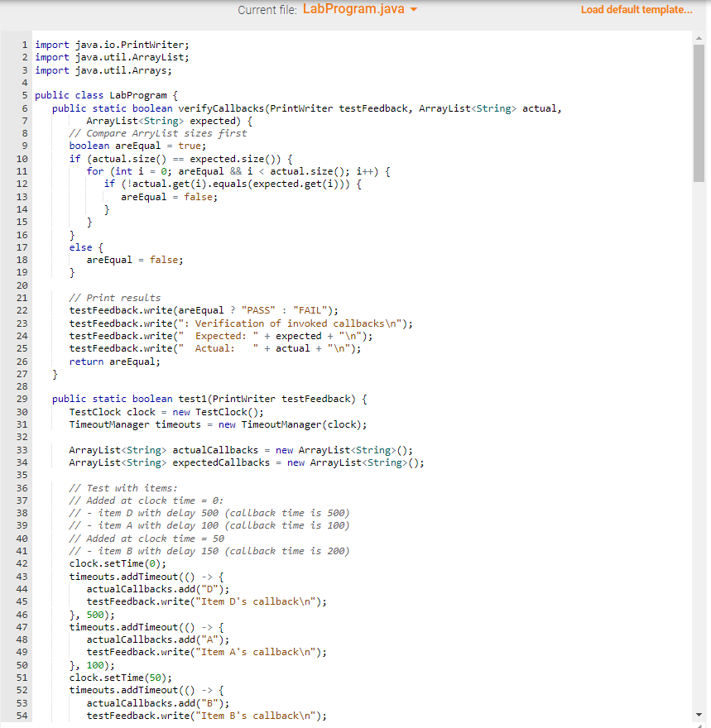The image size is (711, 728).
Task: Select line number 1 in the gutter
Action: click(24, 45)
